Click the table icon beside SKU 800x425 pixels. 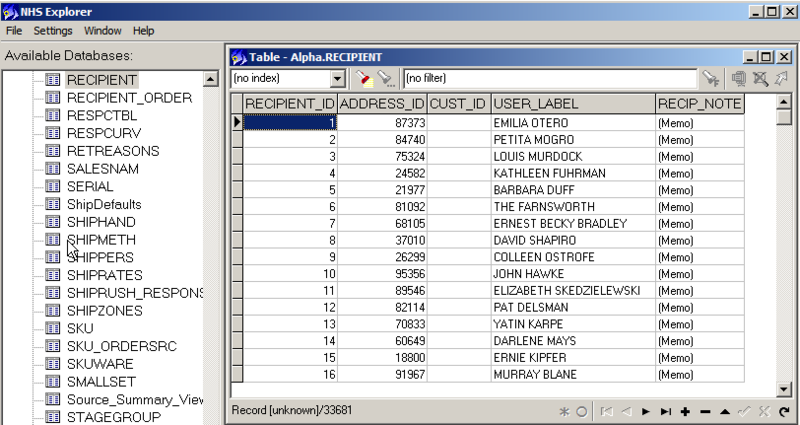53,328
